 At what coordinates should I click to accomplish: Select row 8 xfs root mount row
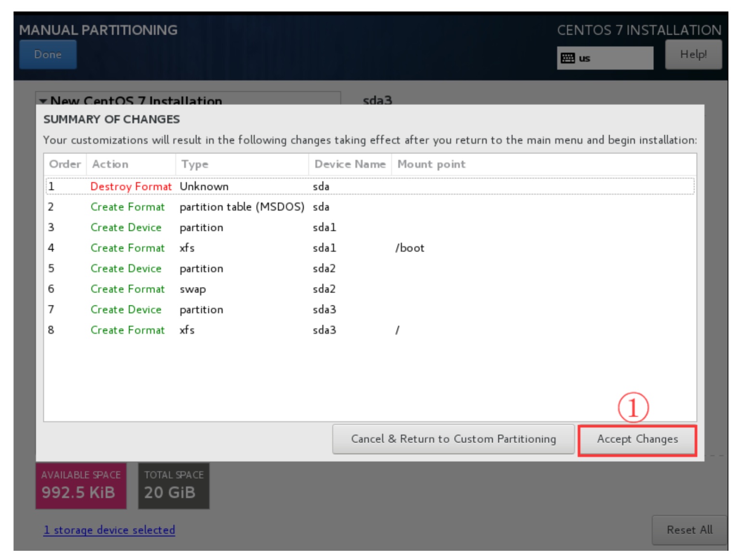pyautogui.click(x=369, y=330)
